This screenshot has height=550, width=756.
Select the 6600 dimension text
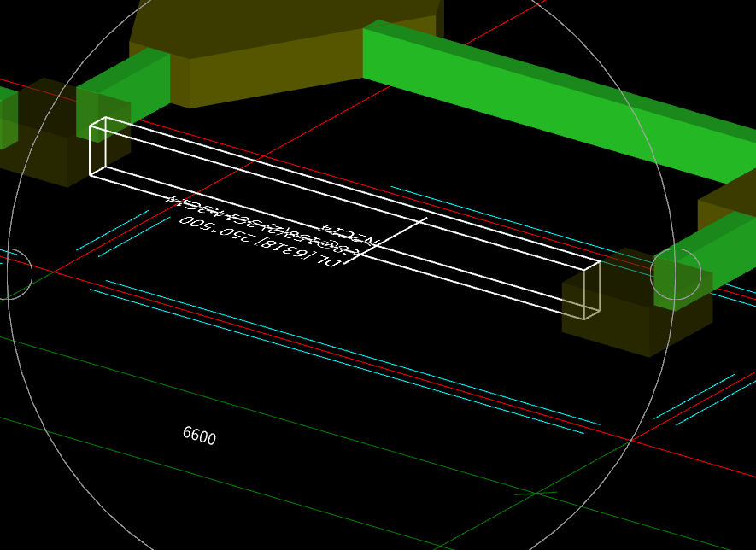(x=199, y=436)
